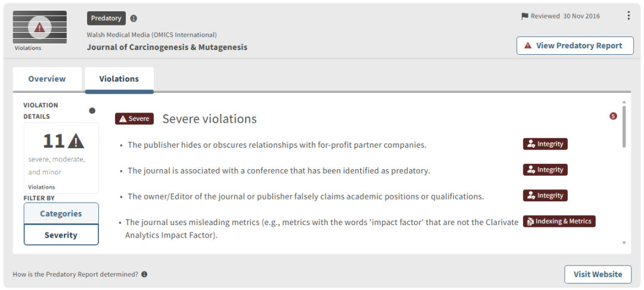Screen dimensions: 644x290
Task: Click the info icon beside Predatory badge
Action: coord(134,18)
